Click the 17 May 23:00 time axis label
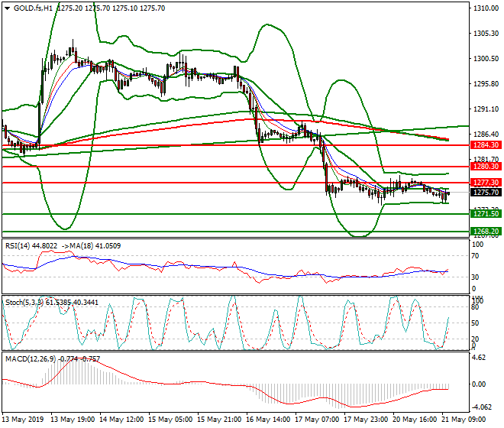504x428 pixels. coord(366,420)
